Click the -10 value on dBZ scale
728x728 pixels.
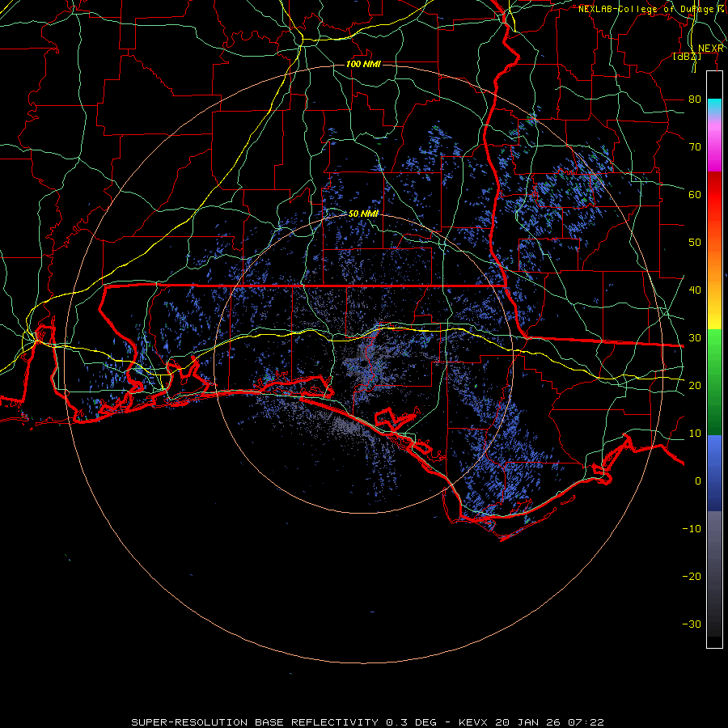(x=692, y=529)
